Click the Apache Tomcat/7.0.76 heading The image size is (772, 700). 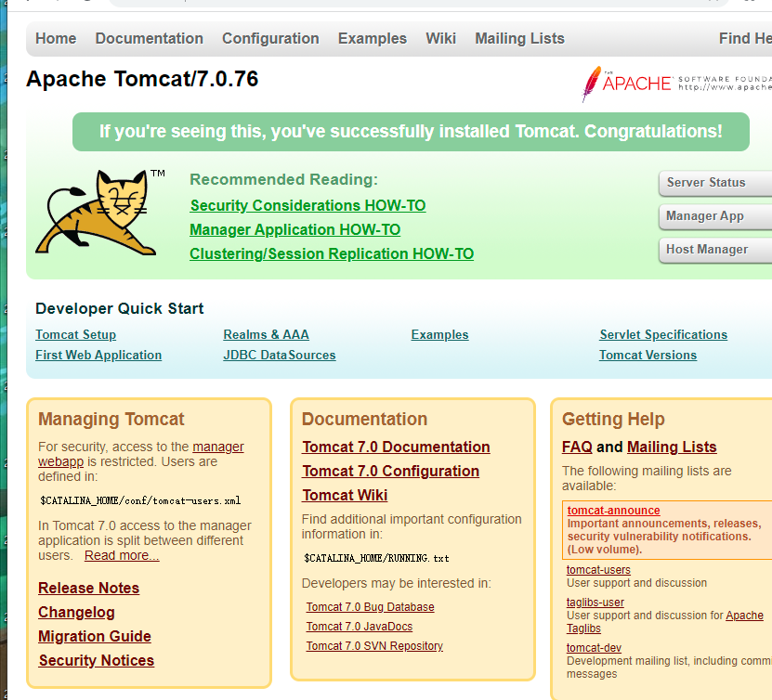click(x=142, y=79)
